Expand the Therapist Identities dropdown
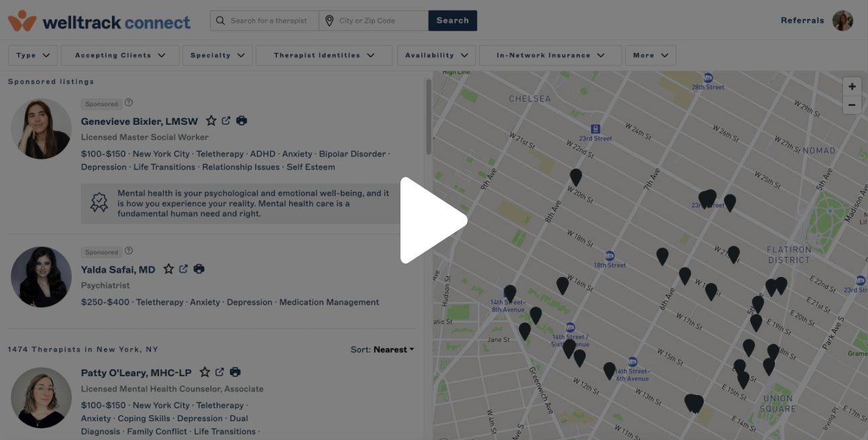 (x=324, y=55)
